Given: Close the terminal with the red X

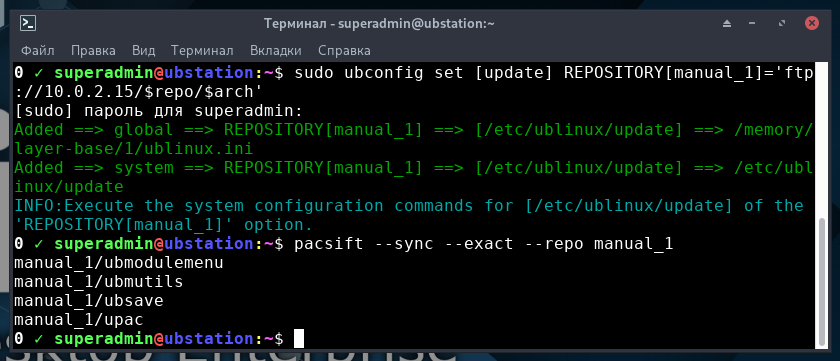Looking at the screenshot, I should 812,24.
